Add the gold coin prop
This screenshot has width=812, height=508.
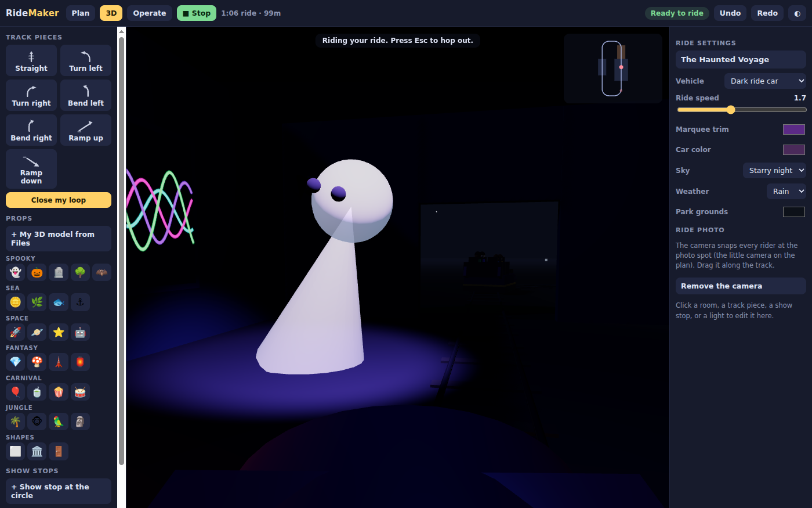(x=16, y=302)
